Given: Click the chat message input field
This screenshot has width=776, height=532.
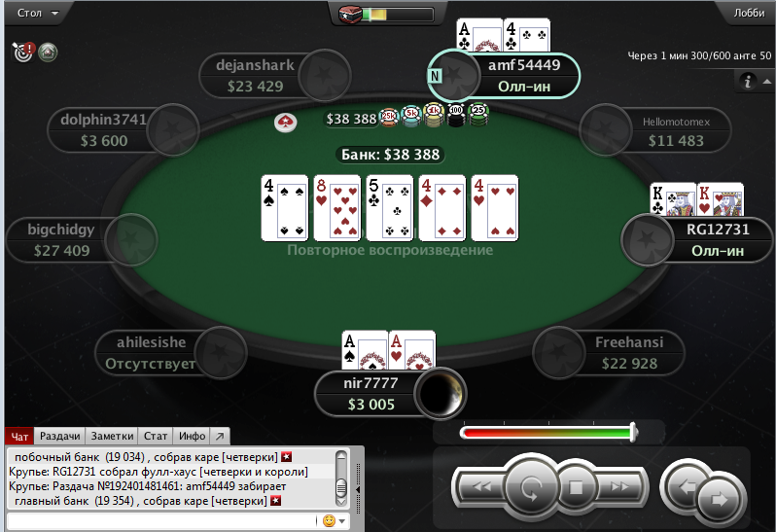Looking at the screenshot, I should 161,520.
